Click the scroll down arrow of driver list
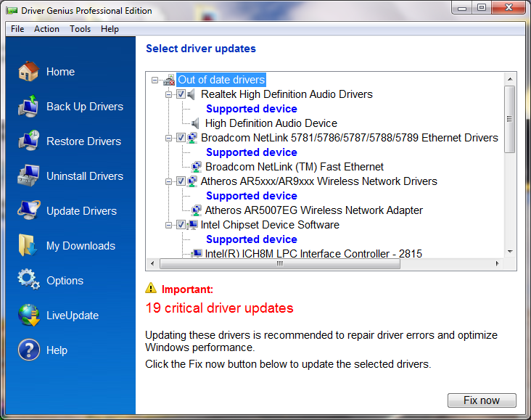 [510, 252]
